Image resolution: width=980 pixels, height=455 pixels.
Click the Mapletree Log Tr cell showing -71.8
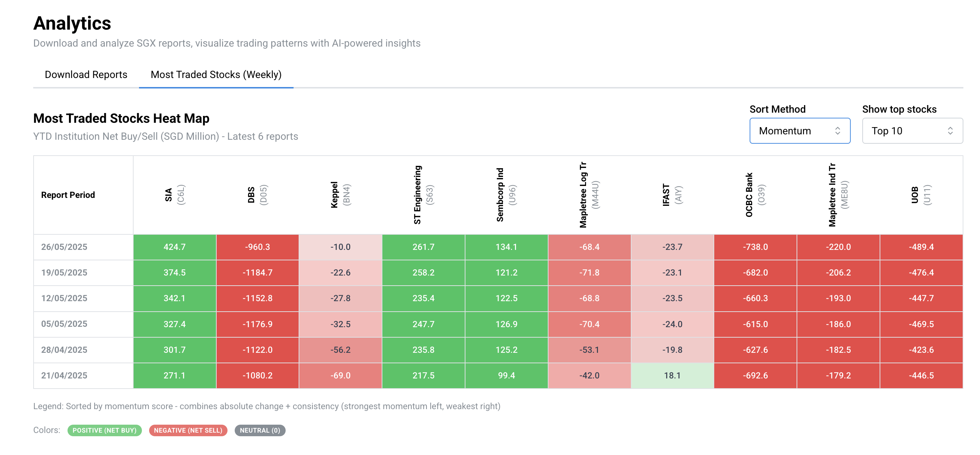pos(589,273)
